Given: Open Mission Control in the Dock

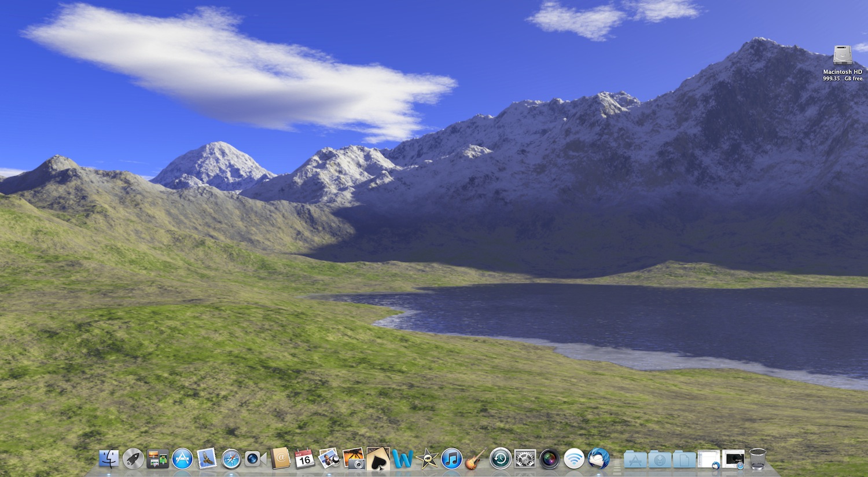Looking at the screenshot, I should point(157,459).
